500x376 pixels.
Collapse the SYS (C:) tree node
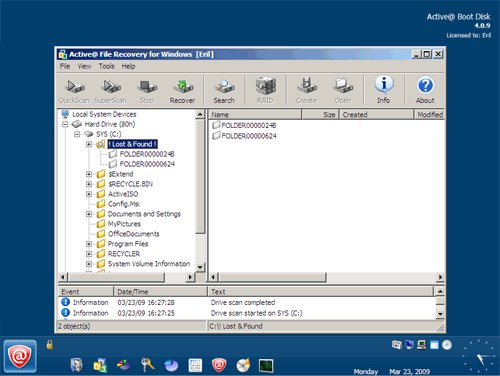click(77, 134)
